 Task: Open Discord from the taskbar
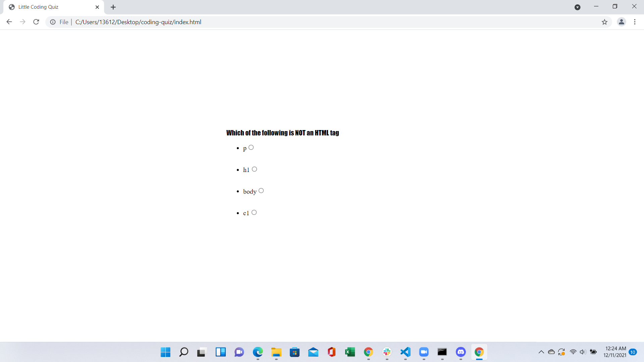[461, 352]
